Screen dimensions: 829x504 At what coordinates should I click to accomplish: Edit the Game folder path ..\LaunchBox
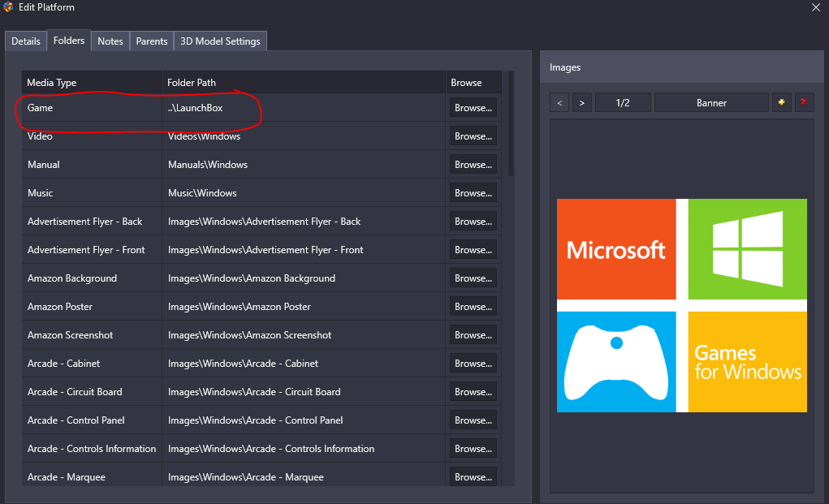click(x=304, y=108)
